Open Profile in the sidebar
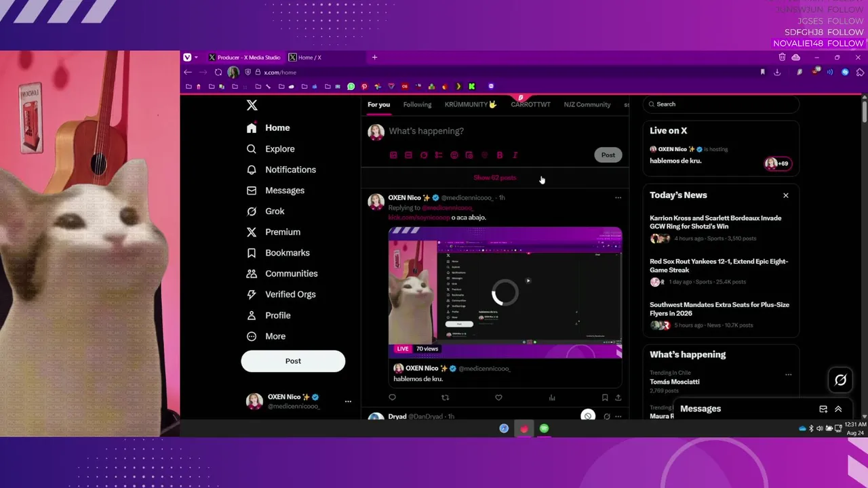The width and height of the screenshot is (868, 488). point(269,315)
